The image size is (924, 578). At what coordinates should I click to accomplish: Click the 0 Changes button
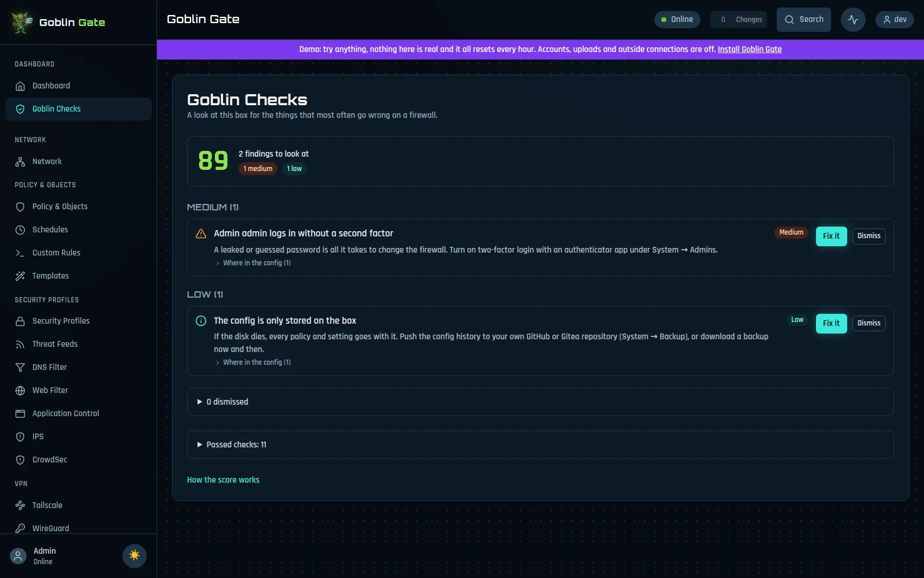(x=739, y=20)
